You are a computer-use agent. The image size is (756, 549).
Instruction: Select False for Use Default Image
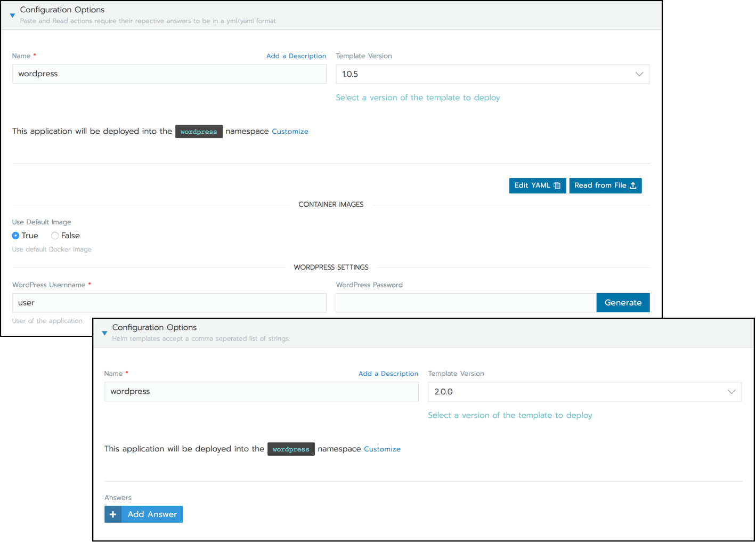[55, 236]
